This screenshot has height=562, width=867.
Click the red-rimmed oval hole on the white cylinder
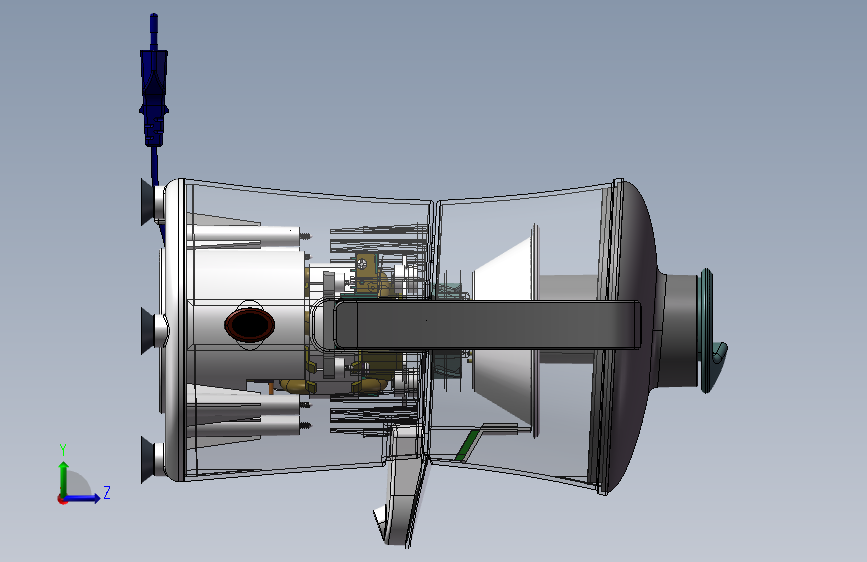tap(249, 325)
